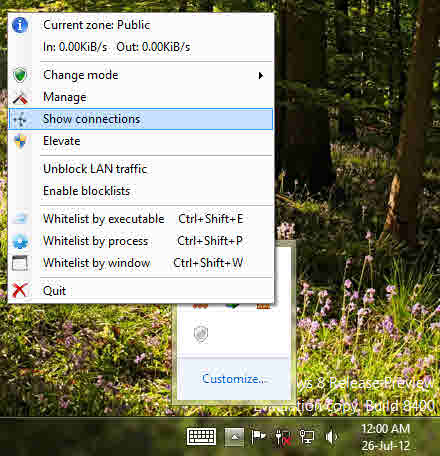Choose Elevate from the menu

(x=140, y=141)
